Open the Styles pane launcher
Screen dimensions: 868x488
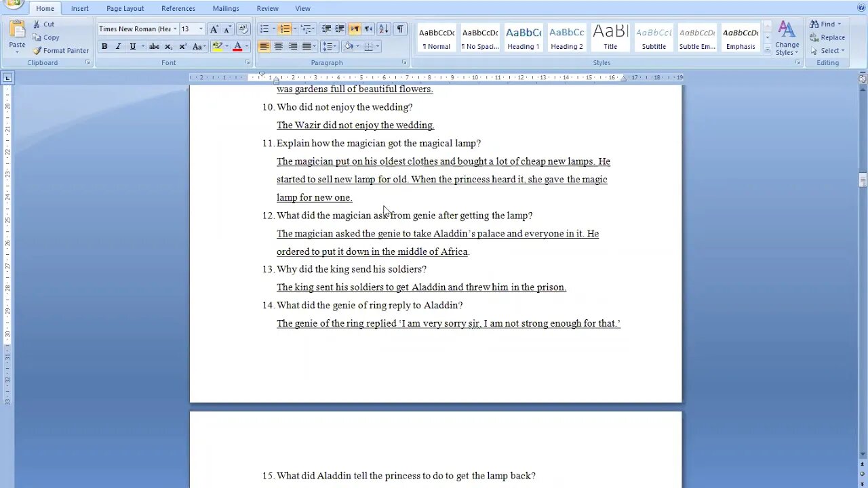point(797,62)
